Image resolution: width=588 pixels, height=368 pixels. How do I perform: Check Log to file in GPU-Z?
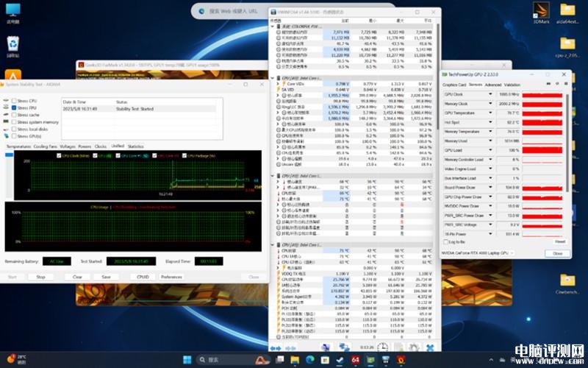pos(446,242)
